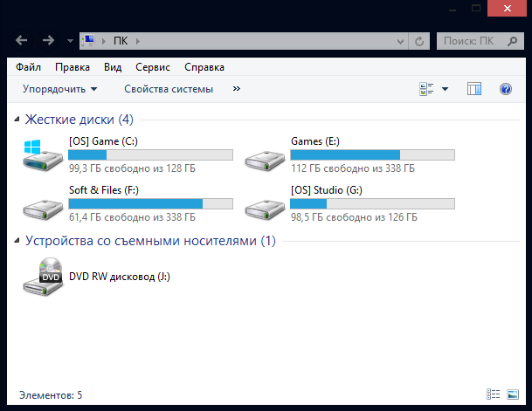Screen dimensions: 532x411
Task: Click the change view icon in toolbar
Action: tap(427, 89)
